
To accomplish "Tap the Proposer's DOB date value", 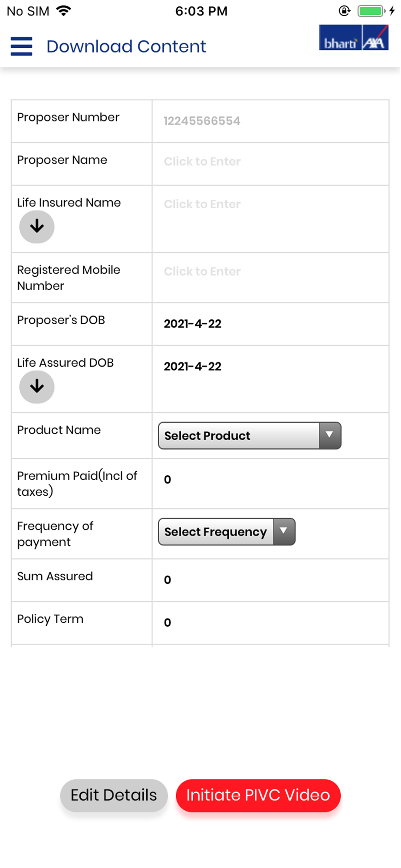I will [x=193, y=324].
